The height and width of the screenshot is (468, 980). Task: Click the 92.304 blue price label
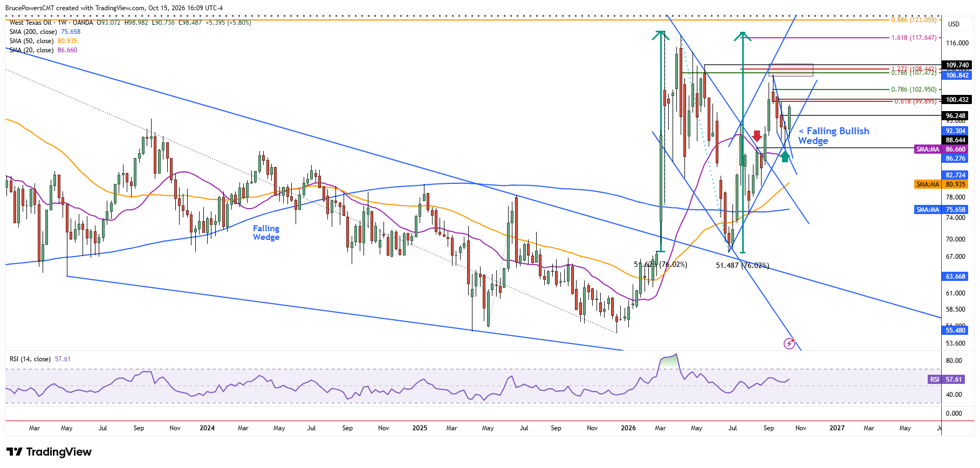(x=956, y=131)
